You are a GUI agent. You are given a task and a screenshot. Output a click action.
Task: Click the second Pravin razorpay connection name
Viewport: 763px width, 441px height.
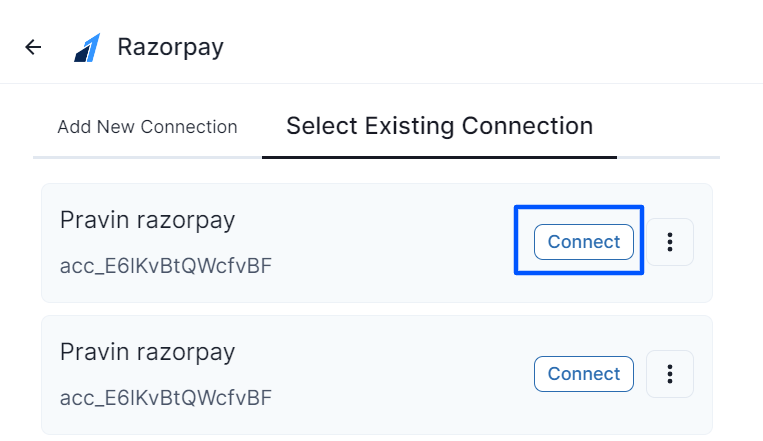coord(147,352)
